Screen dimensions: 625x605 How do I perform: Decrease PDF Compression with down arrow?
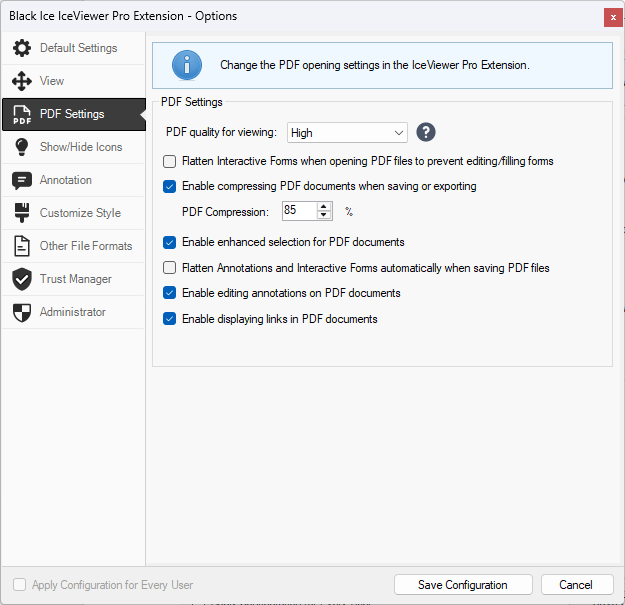[324, 215]
